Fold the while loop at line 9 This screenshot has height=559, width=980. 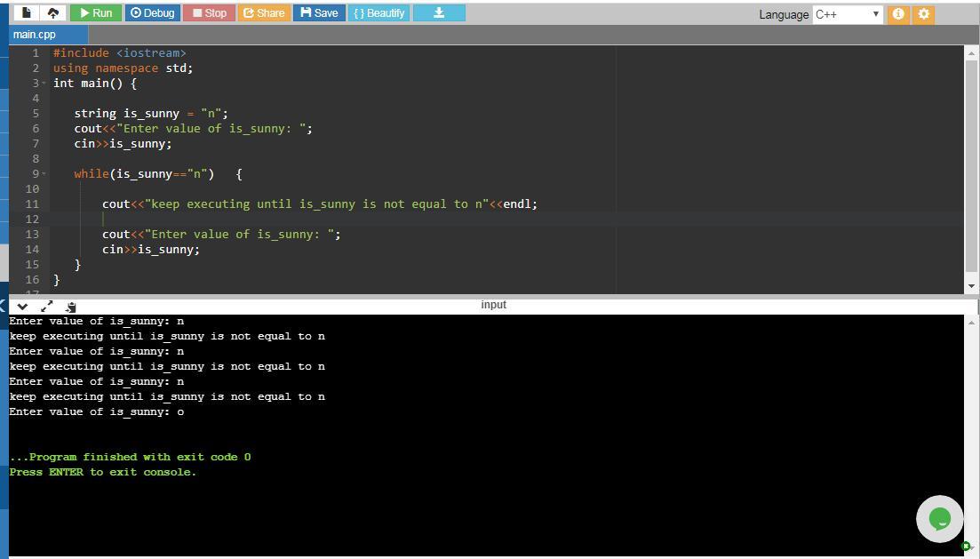click(x=44, y=174)
